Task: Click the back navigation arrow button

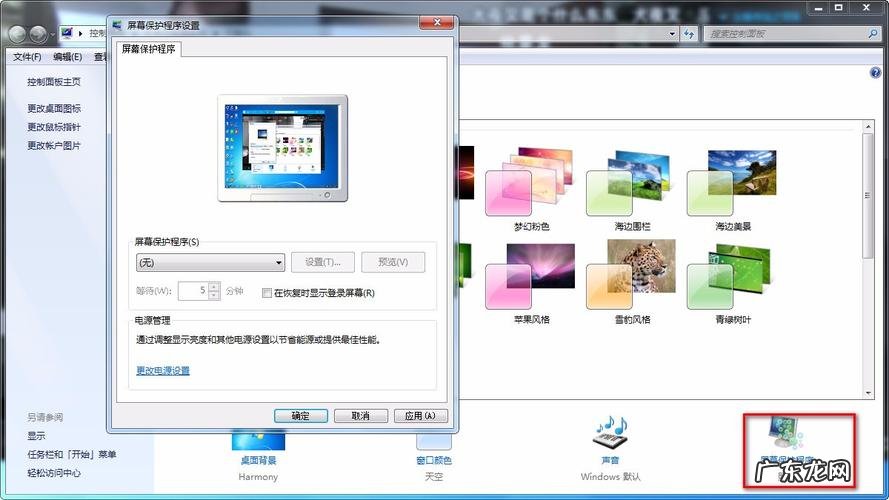Action: [18, 35]
